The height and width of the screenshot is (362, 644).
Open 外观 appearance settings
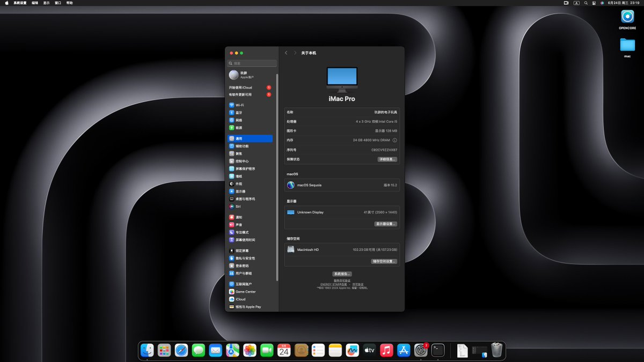pos(250,183)
